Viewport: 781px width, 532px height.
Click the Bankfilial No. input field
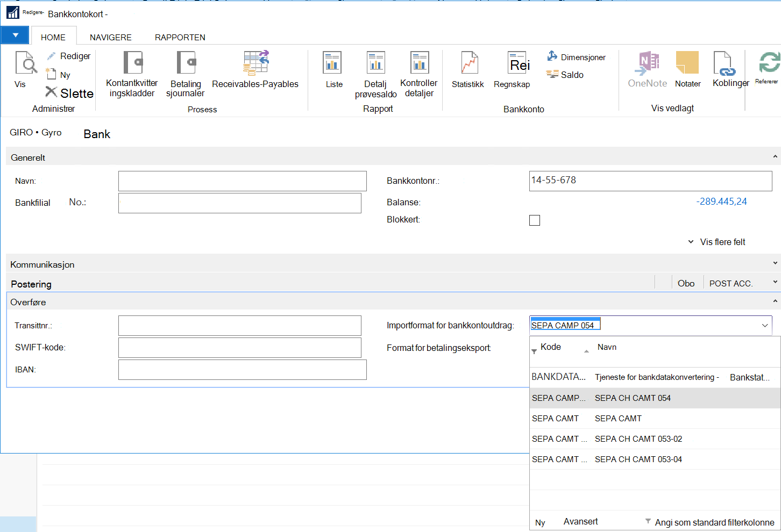240,203
